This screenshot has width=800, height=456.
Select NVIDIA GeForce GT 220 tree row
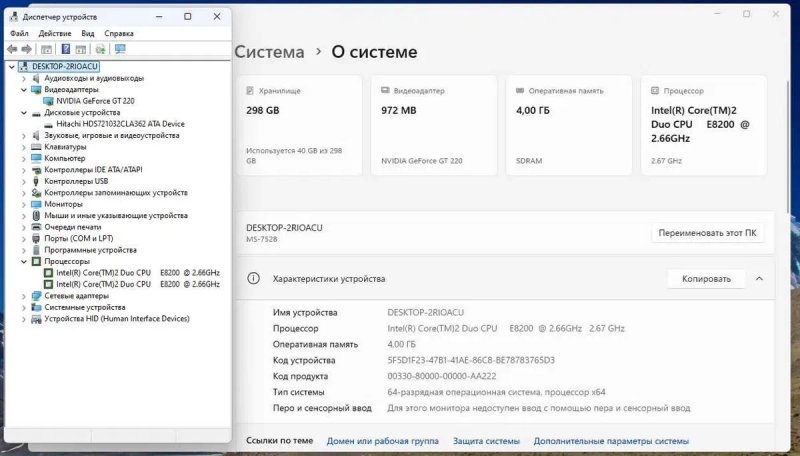[95, 101]
